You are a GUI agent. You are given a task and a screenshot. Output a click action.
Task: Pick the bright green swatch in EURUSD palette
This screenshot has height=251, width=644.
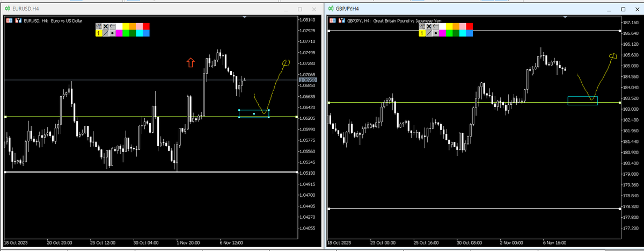pyautogui.click(x=126, y=33)
